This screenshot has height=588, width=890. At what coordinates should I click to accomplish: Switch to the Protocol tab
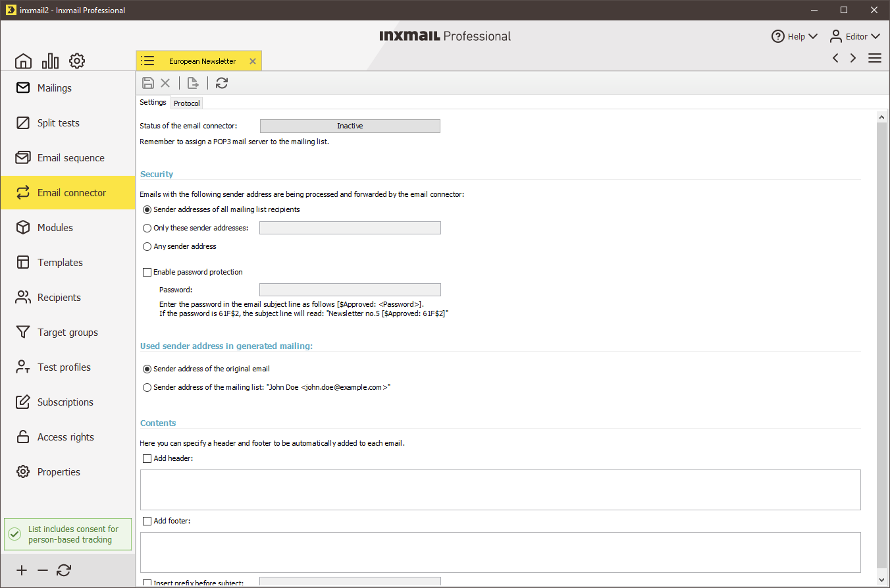[187, 103]
